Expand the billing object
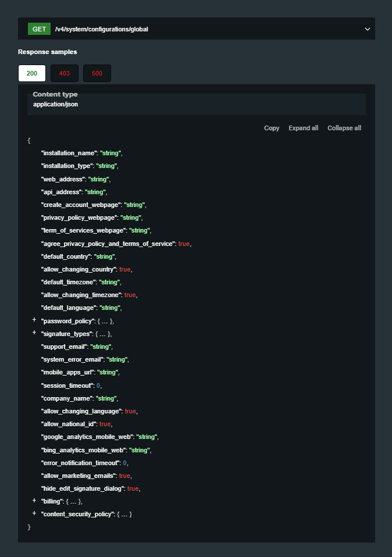 pos(34,501)
